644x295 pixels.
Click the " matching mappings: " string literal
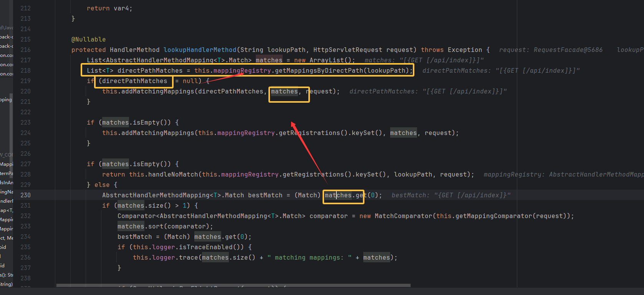point(309,257)
